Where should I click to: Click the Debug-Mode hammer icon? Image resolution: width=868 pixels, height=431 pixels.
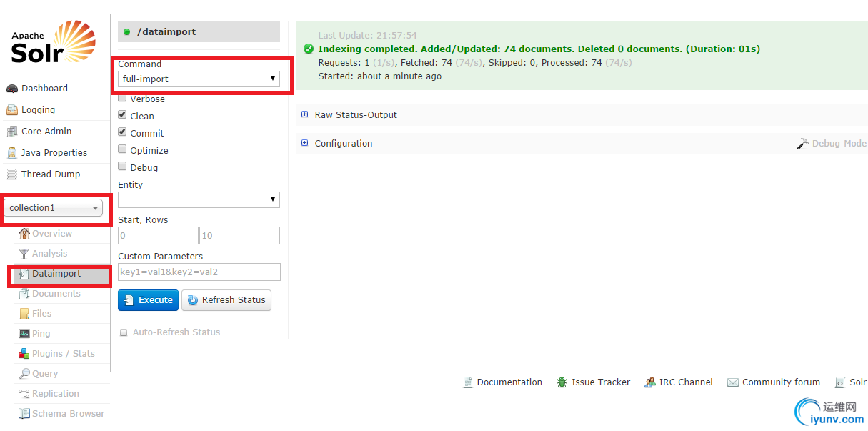point(803,144)
